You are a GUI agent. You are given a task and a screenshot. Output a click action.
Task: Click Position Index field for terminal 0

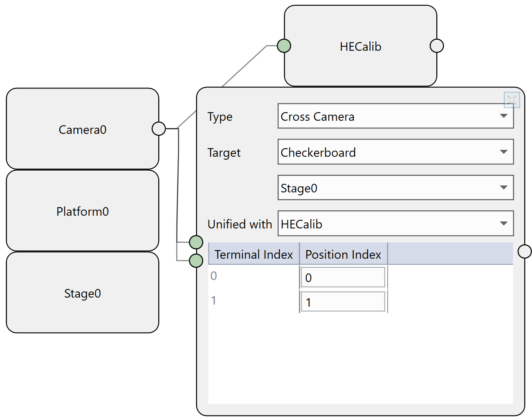(343, 278)
